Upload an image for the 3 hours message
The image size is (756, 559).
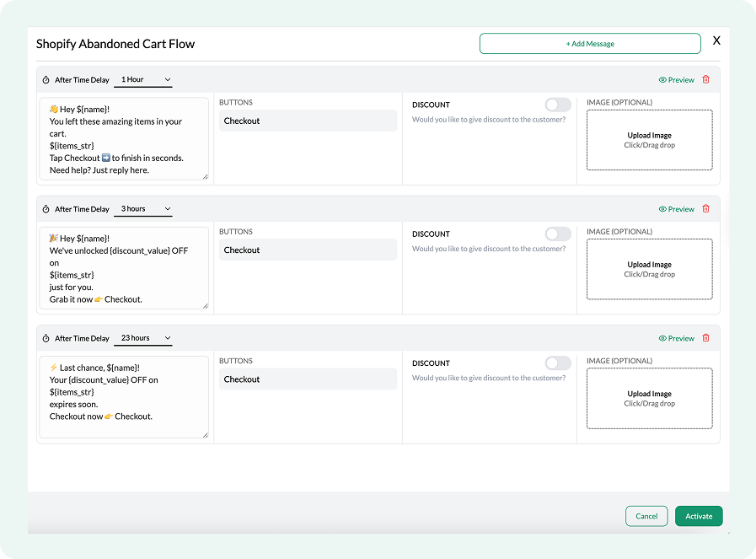click(650, 269)
